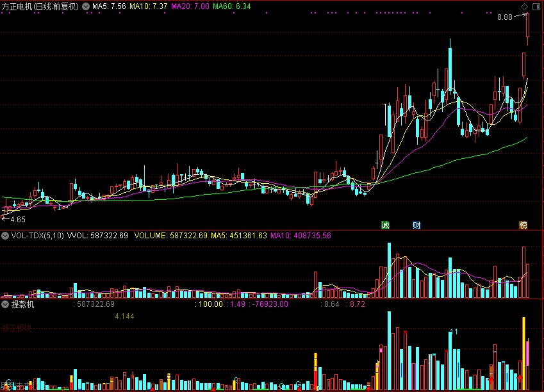Image resolution: width=544 pixels, height=392 pixels.
Task: Expand the 提款机 indicator options circle
Action: [x=5, y=305]
